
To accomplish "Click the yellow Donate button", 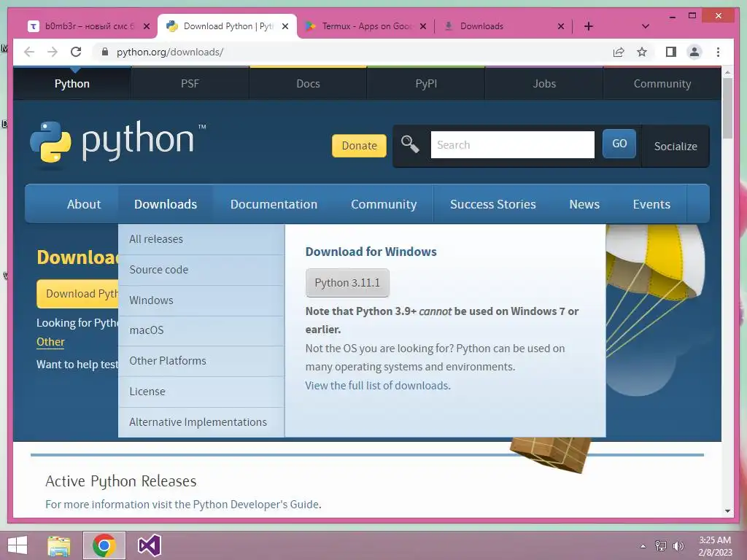I will pyautogui.click(x=359, y=146).
